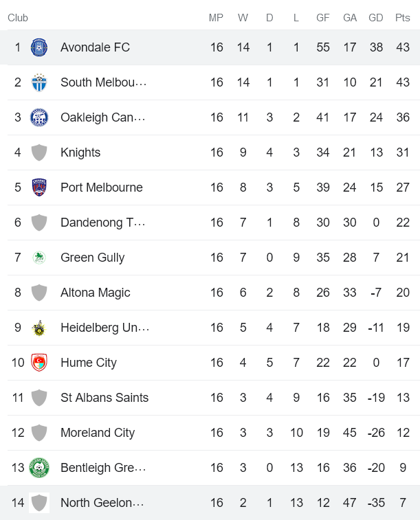The width and height of the screenshot is (420, 520).
Task: Click the Avondale FC club crest
Action: (x=39, y=47)
